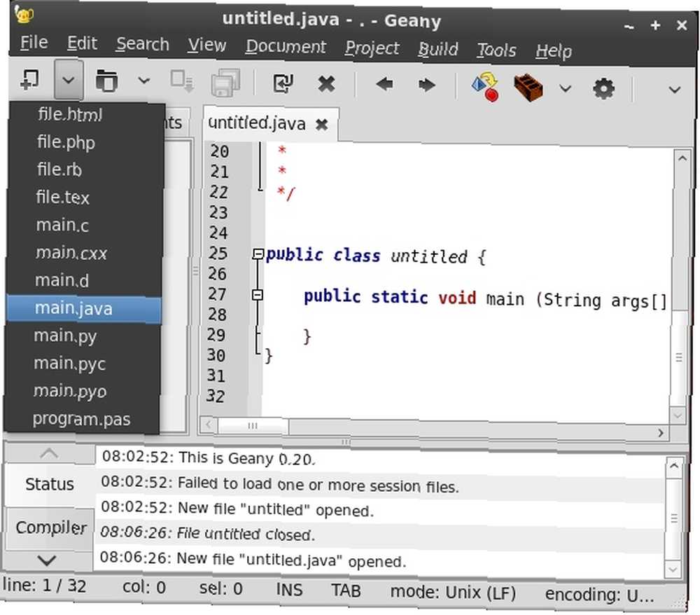Choose the main.cxx template
The width and height of the screenshot is (700, 615).
pos(85,253)
